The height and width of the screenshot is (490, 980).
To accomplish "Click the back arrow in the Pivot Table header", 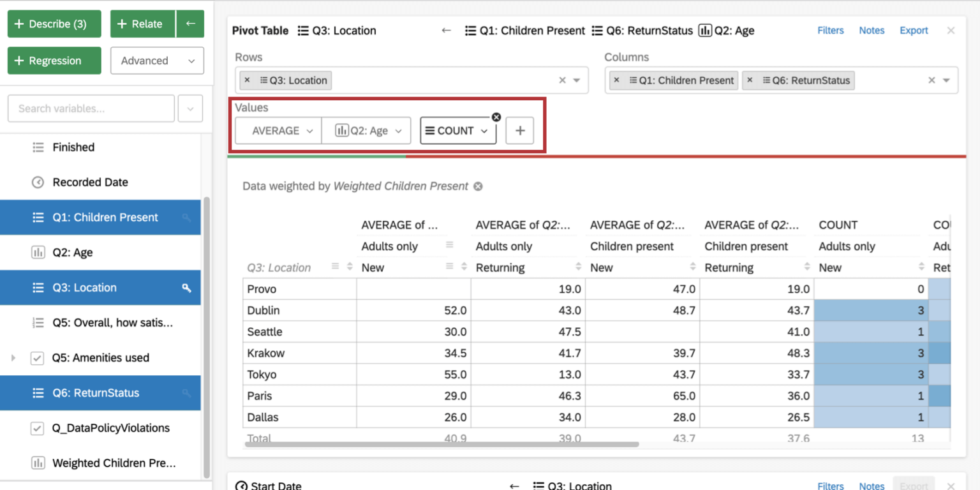I will coord(446,30).
